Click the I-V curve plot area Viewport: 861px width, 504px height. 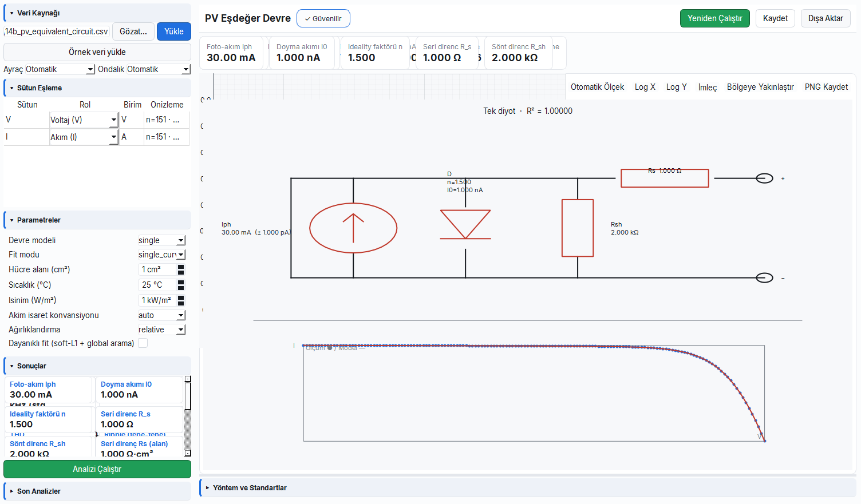coord(534,393)
